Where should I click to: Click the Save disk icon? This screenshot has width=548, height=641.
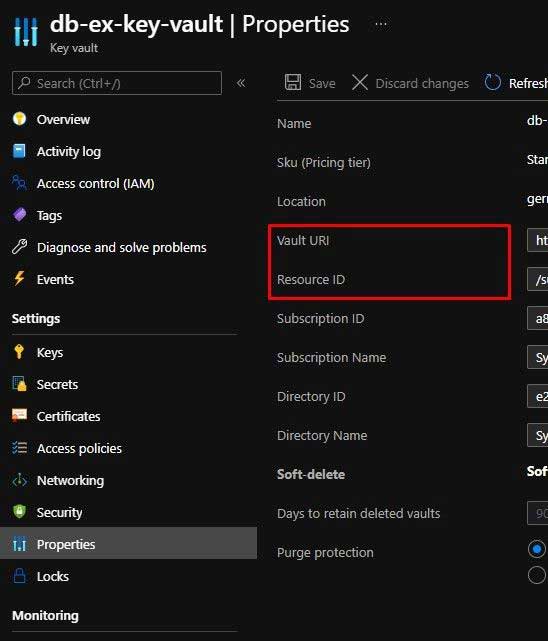[293, 83]
